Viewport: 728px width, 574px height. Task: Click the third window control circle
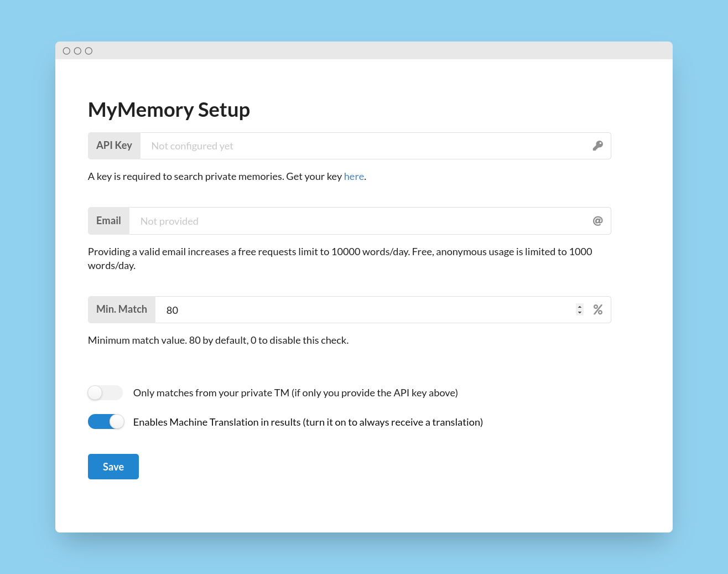(89, 51)
